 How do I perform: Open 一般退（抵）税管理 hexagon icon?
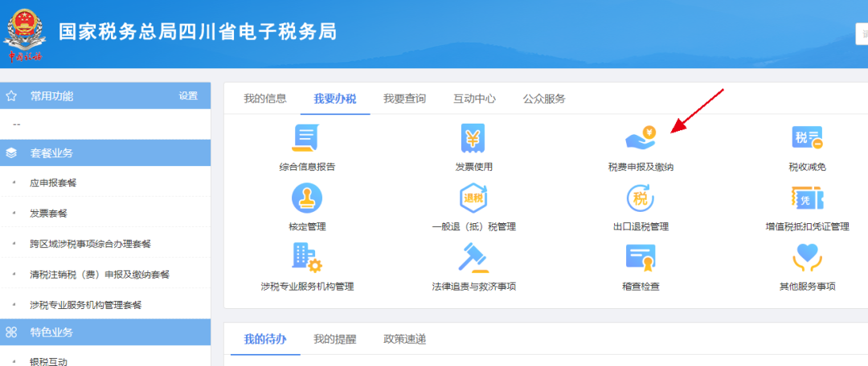tap(473, 198)
